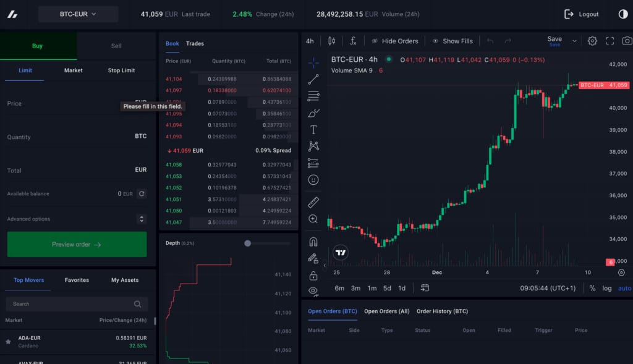Lock all drawing tools
The width and height of the screenshot is (633, 364).
(313, 276)
